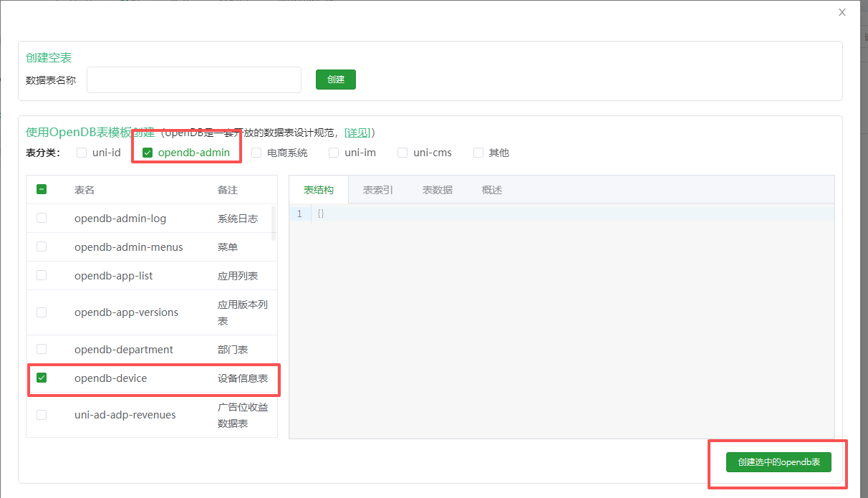Click the 系统日志 remark cell
The image size is (868, 498).
coord(238,219)
